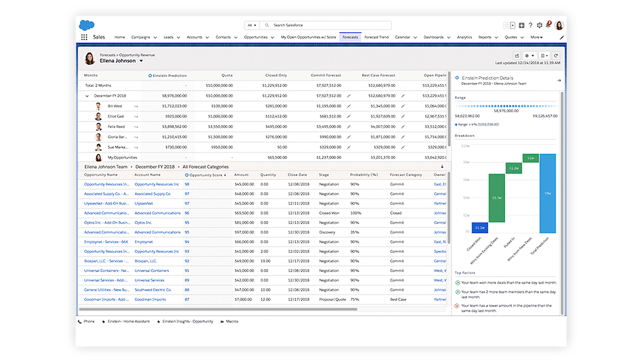Edit navigation bar with the pencil icon
644x362 pixels.
coord(562,37)
